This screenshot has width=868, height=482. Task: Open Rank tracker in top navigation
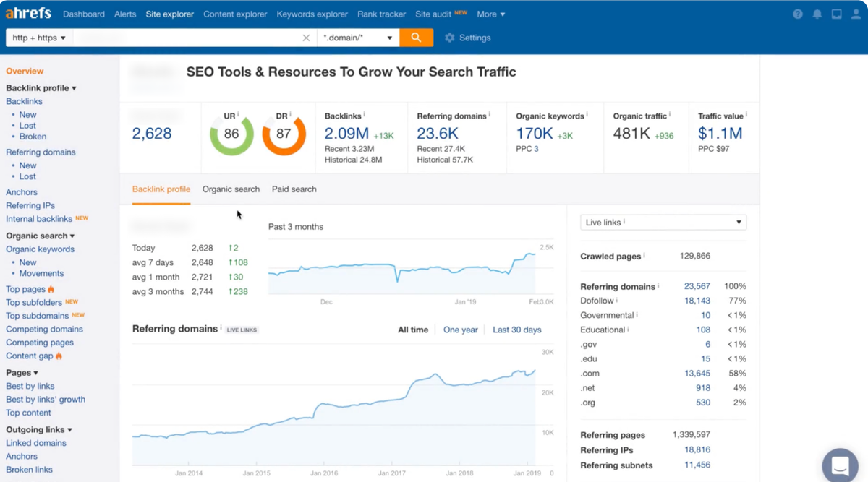(x=382, y=14)
